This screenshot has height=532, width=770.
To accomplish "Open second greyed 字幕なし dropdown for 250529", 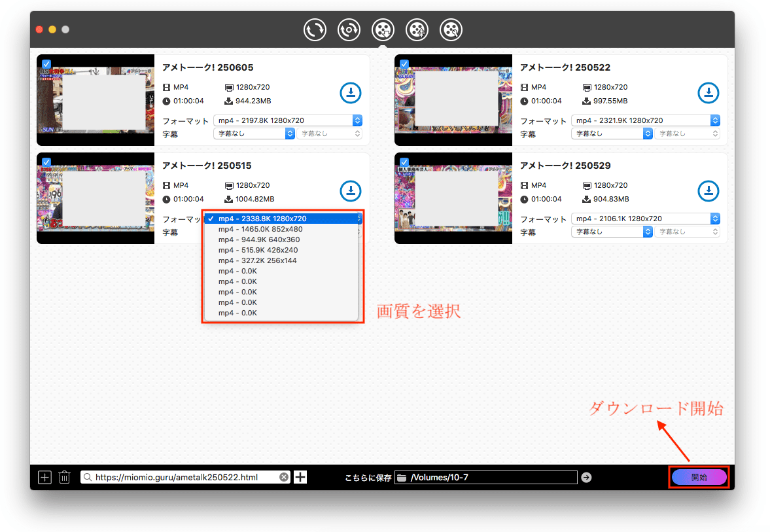I will pos(688,232).
